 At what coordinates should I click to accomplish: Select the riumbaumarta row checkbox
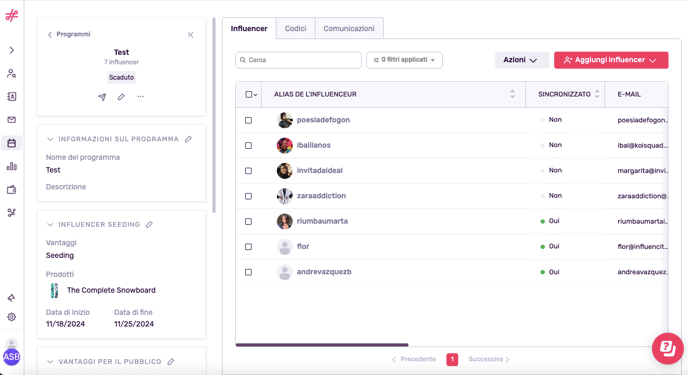(248, 221)
